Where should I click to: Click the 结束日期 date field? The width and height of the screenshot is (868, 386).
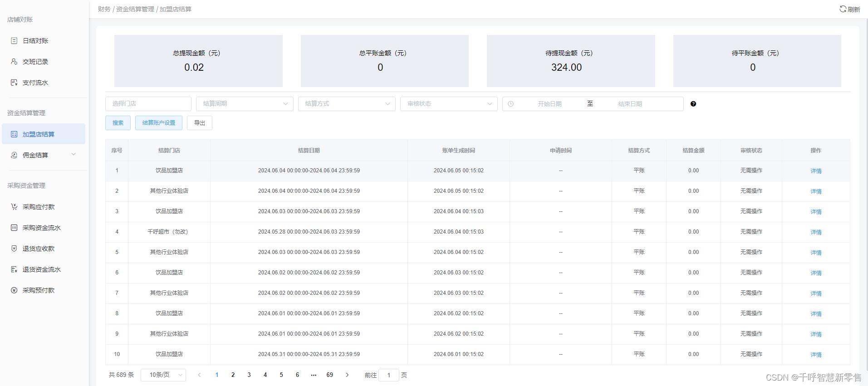pyautogui.click(x=630, y=104)
